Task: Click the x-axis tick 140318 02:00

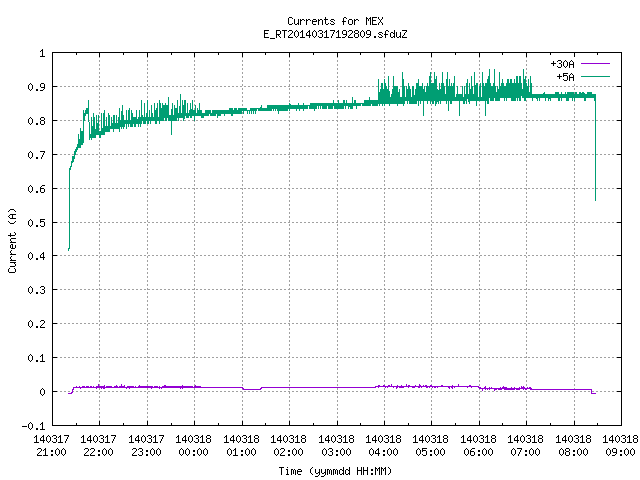Action: click(289, 446)
